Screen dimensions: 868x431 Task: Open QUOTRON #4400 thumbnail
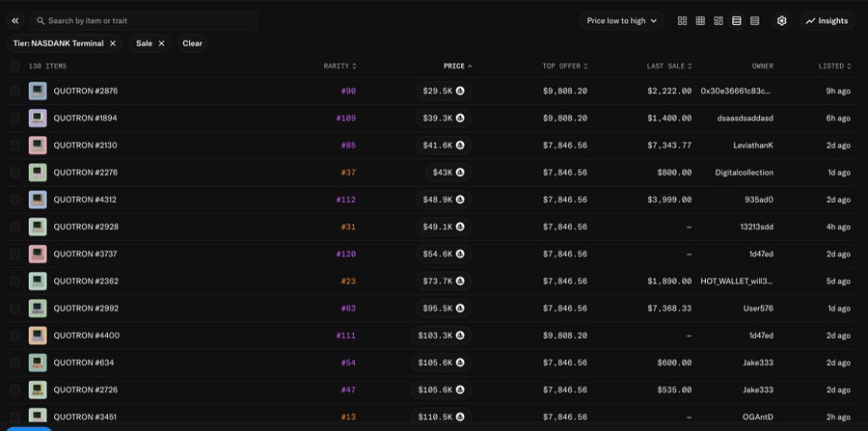(x=38, y=336)
